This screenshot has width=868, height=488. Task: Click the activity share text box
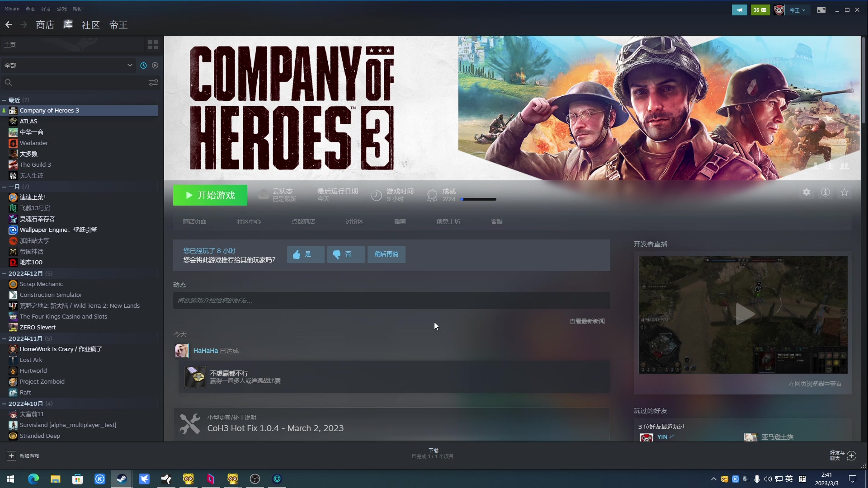click(392, 300)
